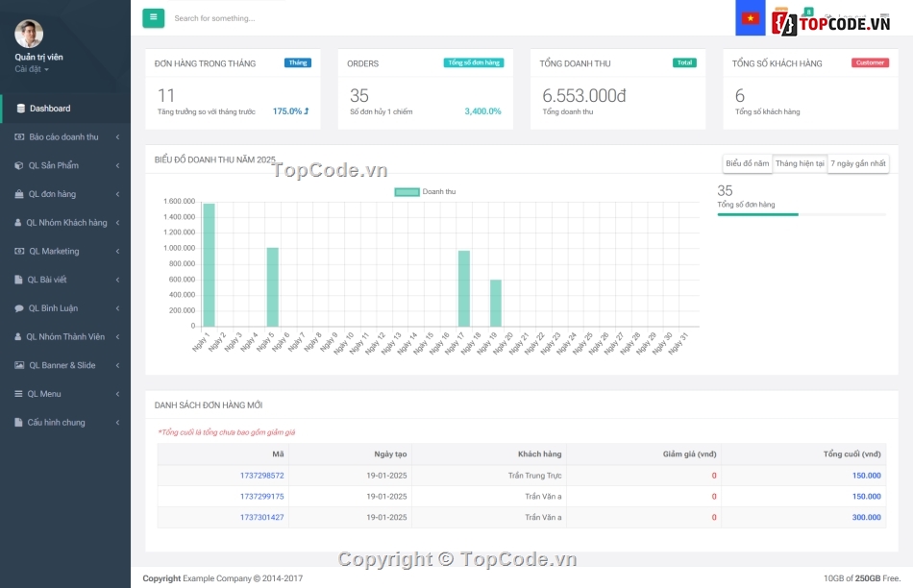The width and height of the screenshot is (913, 588).
Task: Expand the QL Banner & Slide chevron
Action: pos(117,365)
